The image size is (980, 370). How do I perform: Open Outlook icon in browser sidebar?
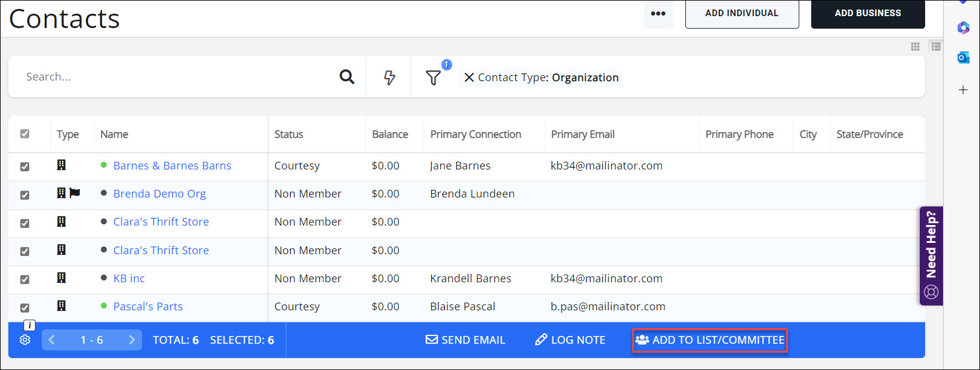pyautogui.click(x=963, y=57)
